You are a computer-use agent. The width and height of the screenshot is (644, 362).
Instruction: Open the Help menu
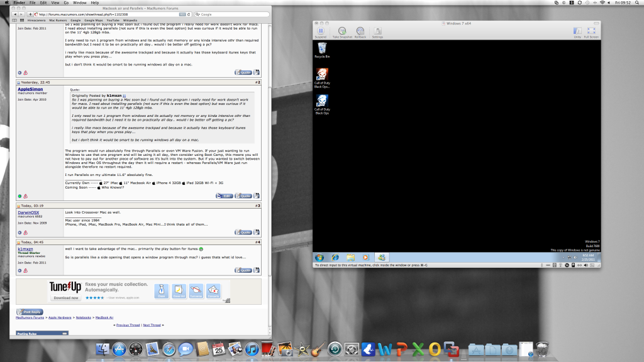(95, 3)
